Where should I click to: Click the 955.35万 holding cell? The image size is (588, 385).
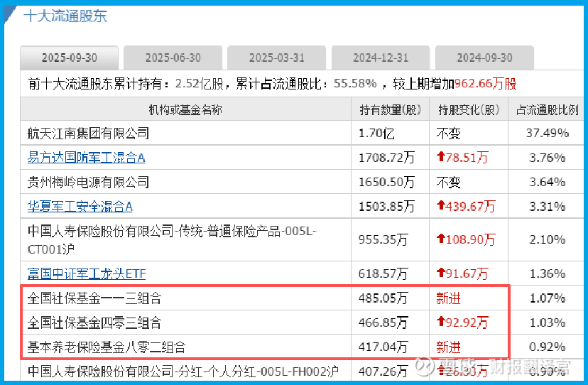point(383,239)
